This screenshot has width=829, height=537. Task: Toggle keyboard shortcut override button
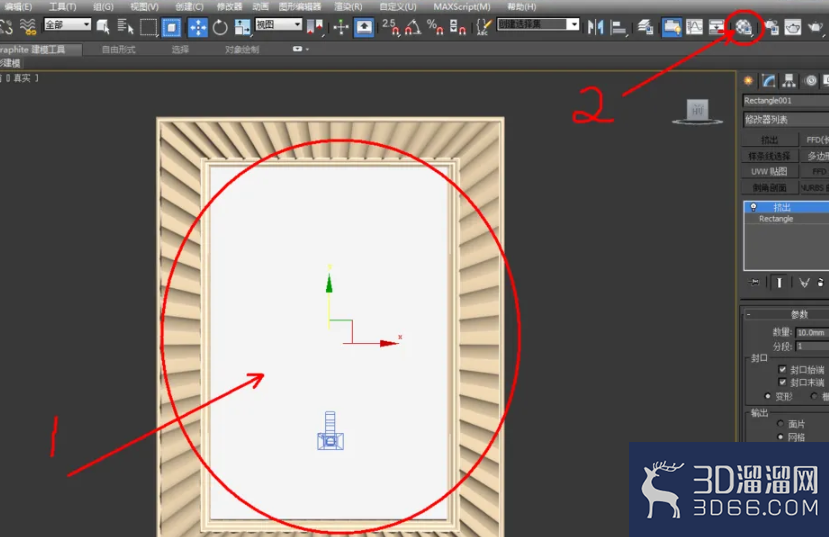click(364, 27)
